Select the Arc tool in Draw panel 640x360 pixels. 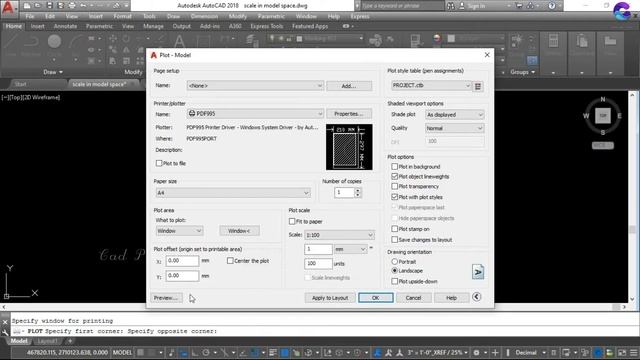[76, 41]
